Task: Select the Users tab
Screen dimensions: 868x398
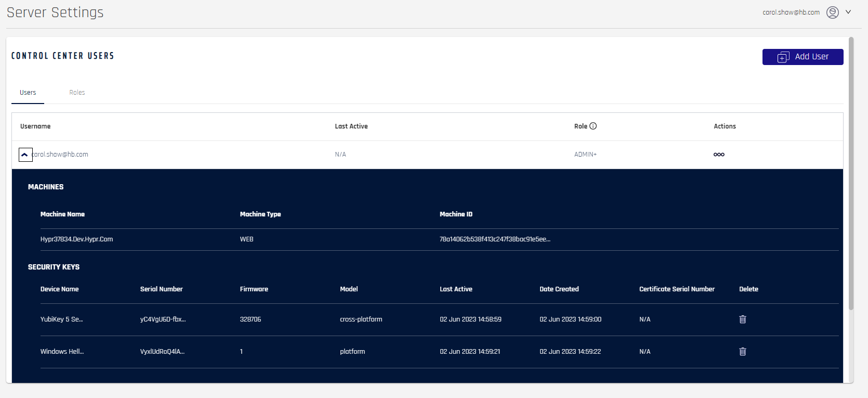Action: pos(28,93)
